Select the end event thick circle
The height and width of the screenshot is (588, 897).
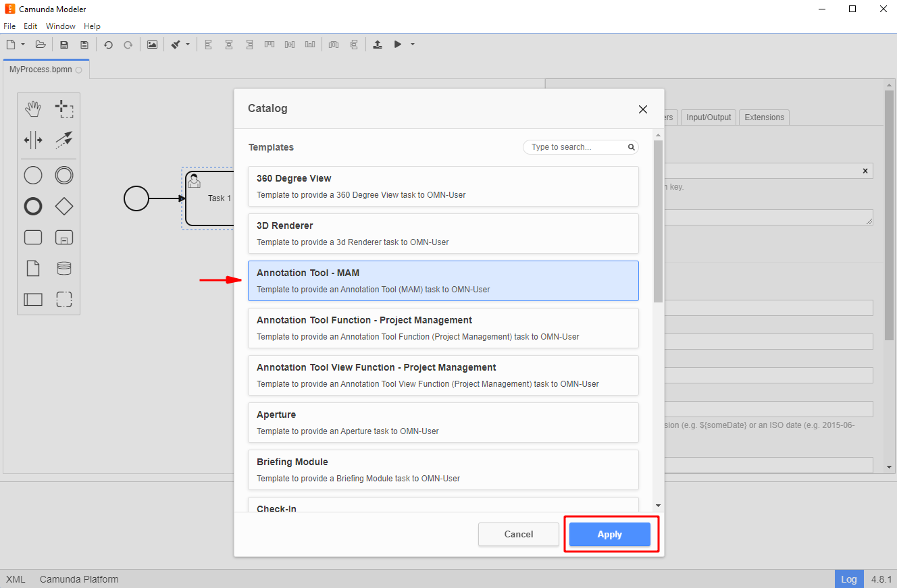33,206
